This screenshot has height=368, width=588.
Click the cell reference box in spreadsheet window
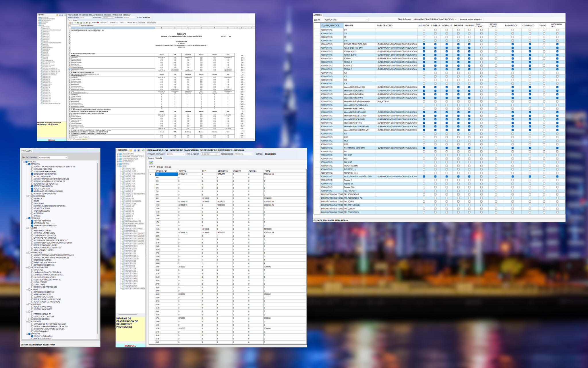[74, 26]
